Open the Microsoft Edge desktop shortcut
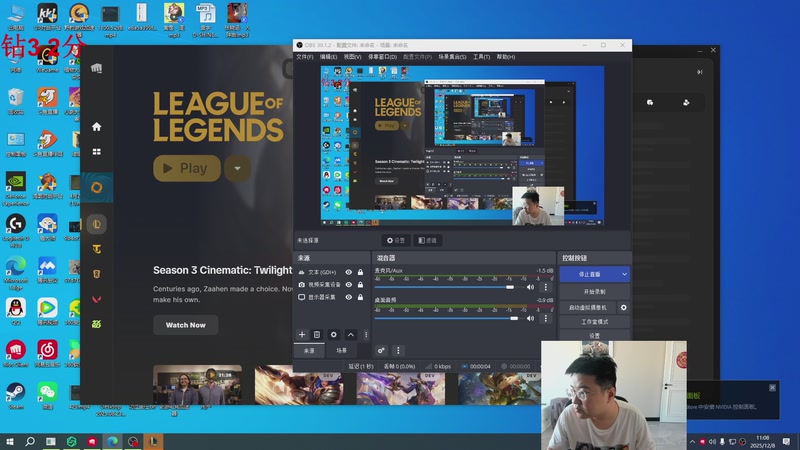Screen dimensions: 800x450 [15, 273]
